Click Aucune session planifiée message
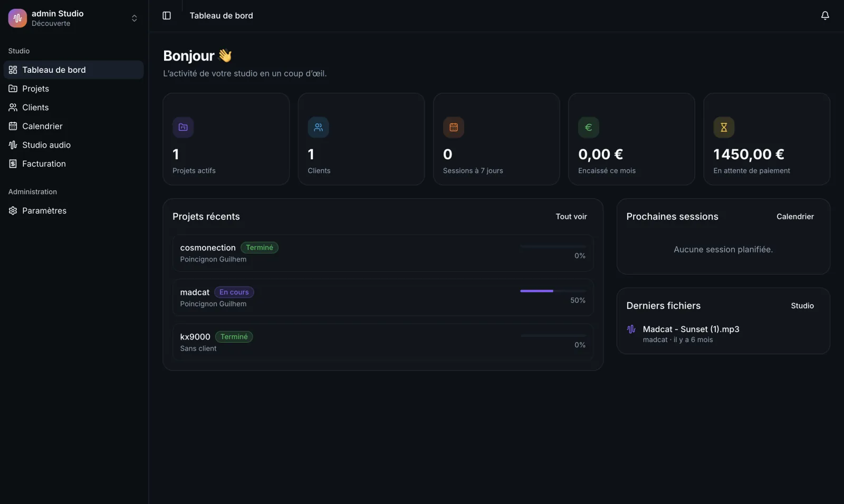The image size is (844, 504). click(723, 250)
